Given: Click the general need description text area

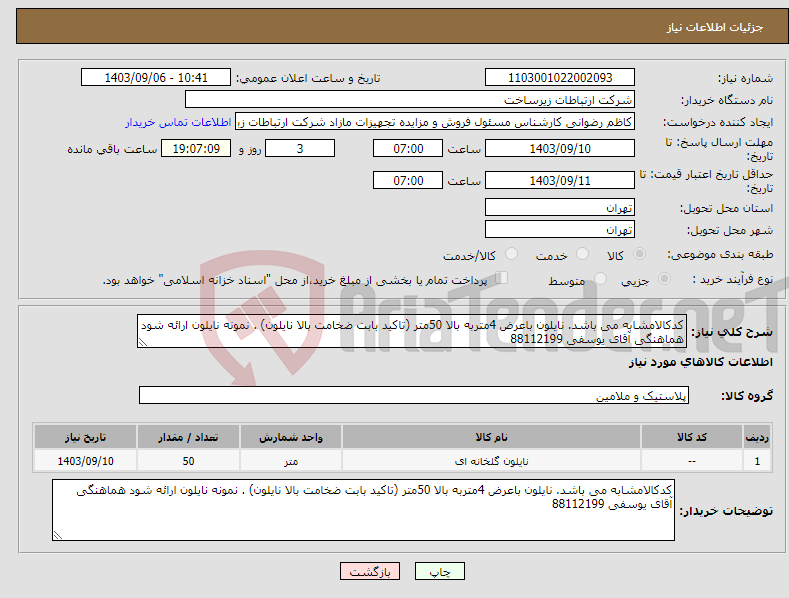Looking at the screenshot, I should coord(412,331).
